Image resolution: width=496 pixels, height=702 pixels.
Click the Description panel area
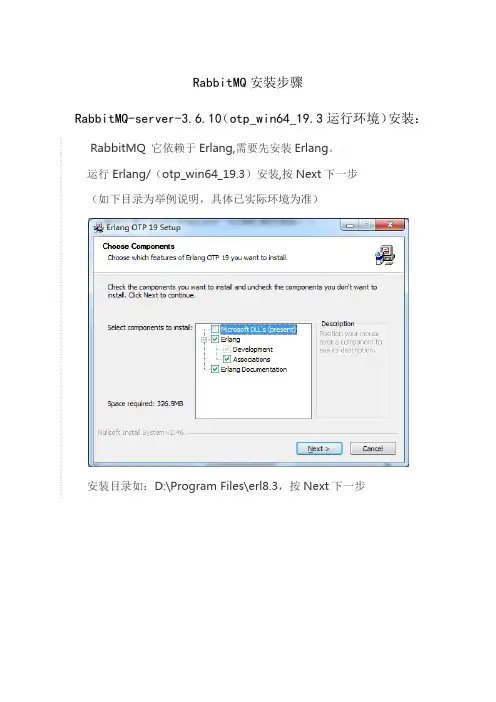point(352,371)
